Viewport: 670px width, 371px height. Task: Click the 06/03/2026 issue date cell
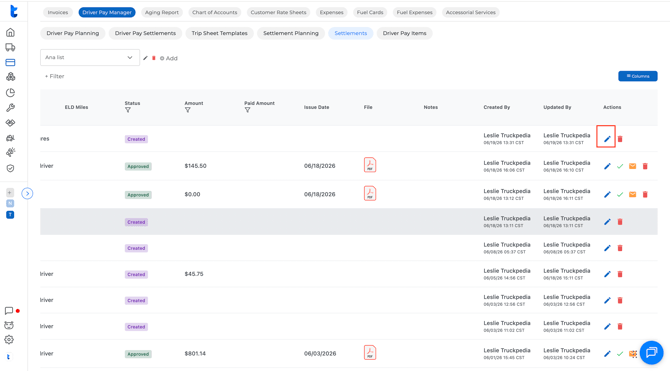320,354
